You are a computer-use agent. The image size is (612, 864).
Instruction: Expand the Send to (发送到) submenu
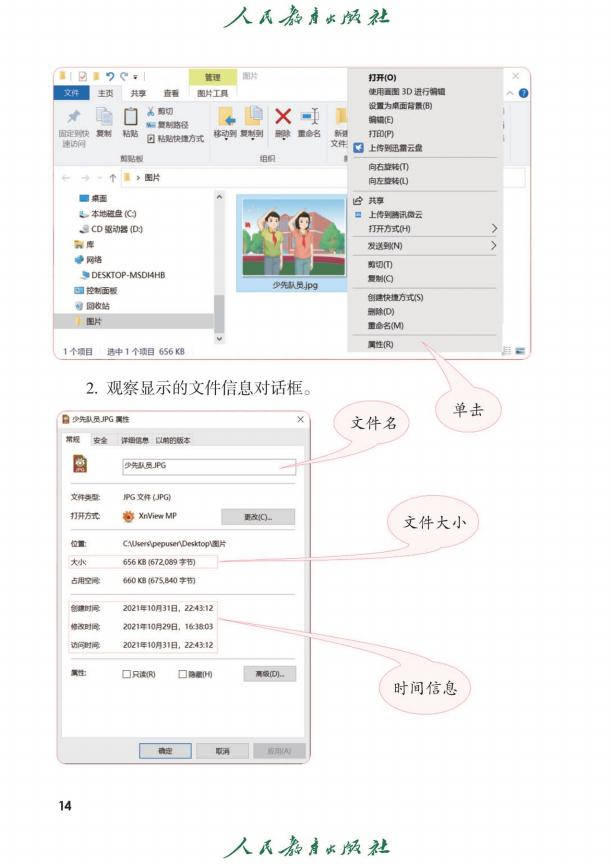(494, 246)
